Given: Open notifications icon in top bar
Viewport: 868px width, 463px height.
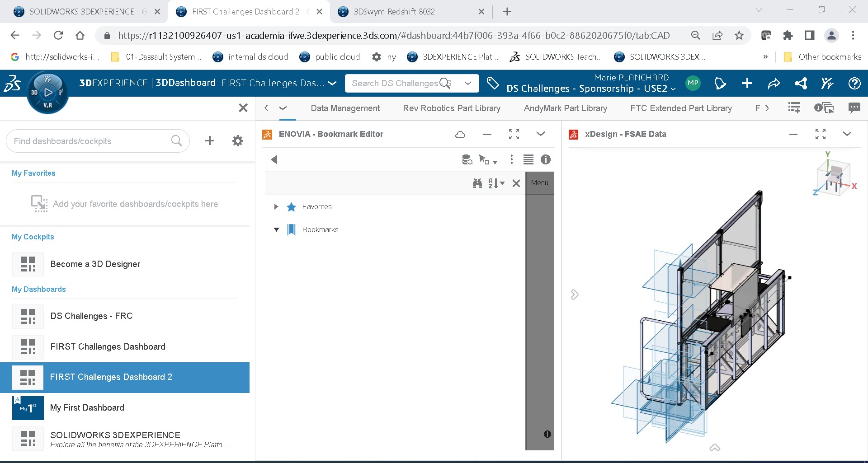Looking at the screenshot, I should [x=720, y=83].
